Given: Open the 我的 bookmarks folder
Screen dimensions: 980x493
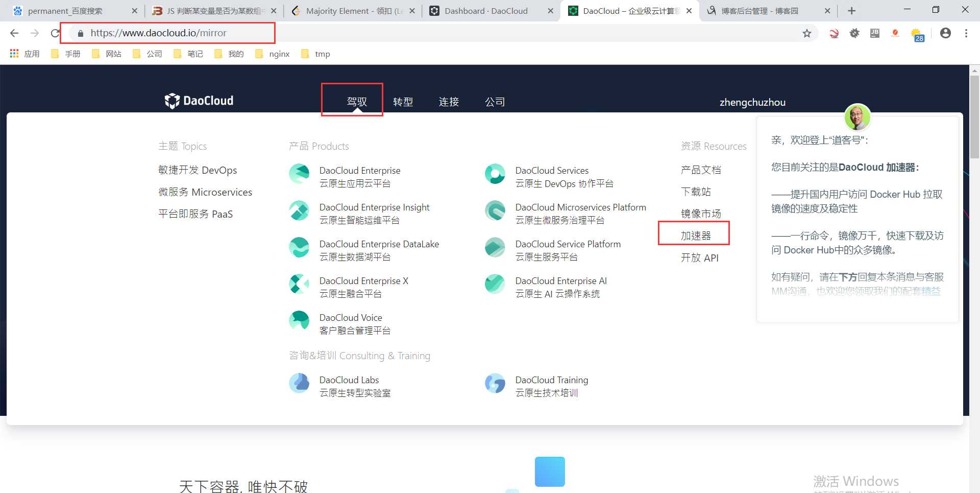Looking at the screenshot, I should point(230,54).
